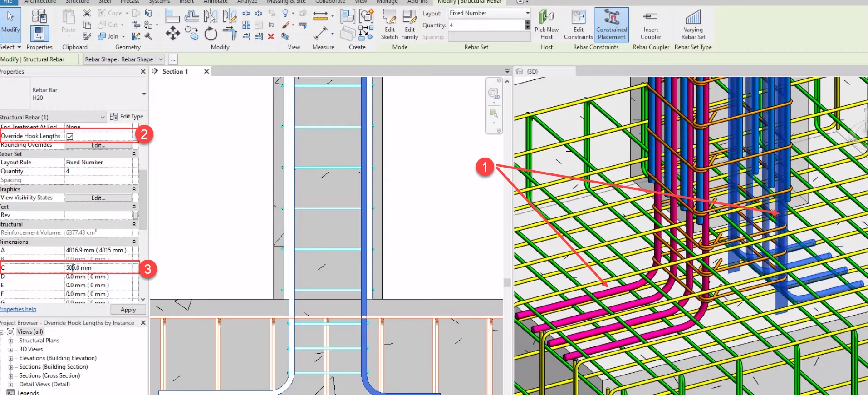
Task: Click Insert Coupler in ribbon
Action: coord(650,25)
